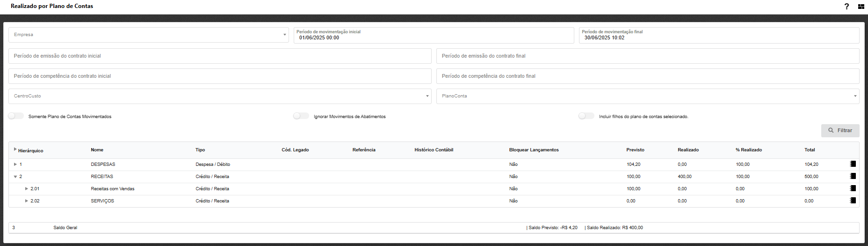This screenshot has height=246, width=868.
Task: Click notebook icon for Receitas com Vendas
Action: click(853, 188)
